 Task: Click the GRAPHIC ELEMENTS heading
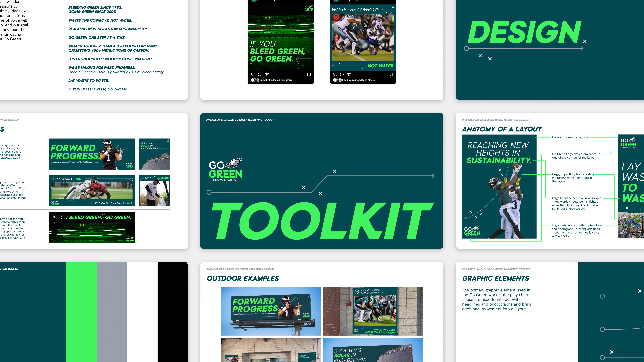(495, 278)
